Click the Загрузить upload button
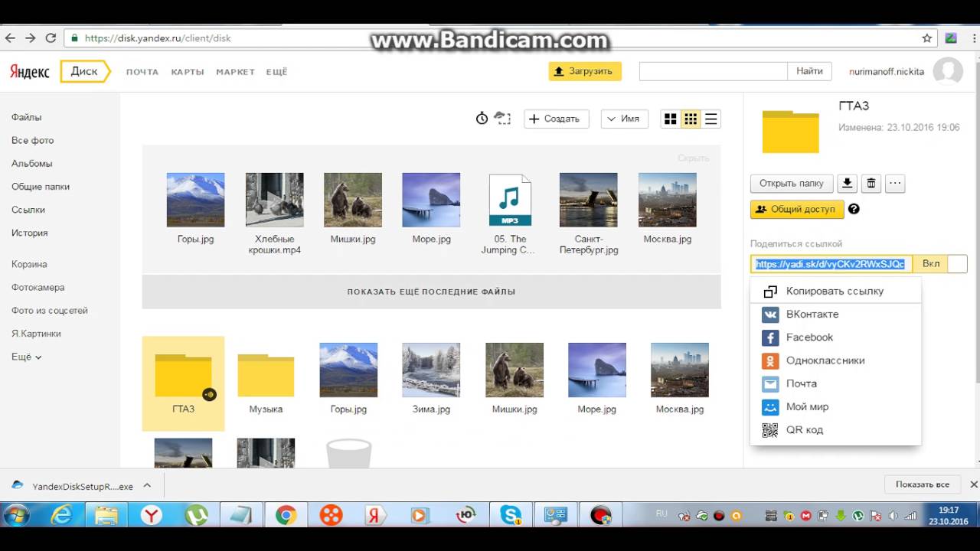This screenshot has height=551, width=980. point(585,71)
